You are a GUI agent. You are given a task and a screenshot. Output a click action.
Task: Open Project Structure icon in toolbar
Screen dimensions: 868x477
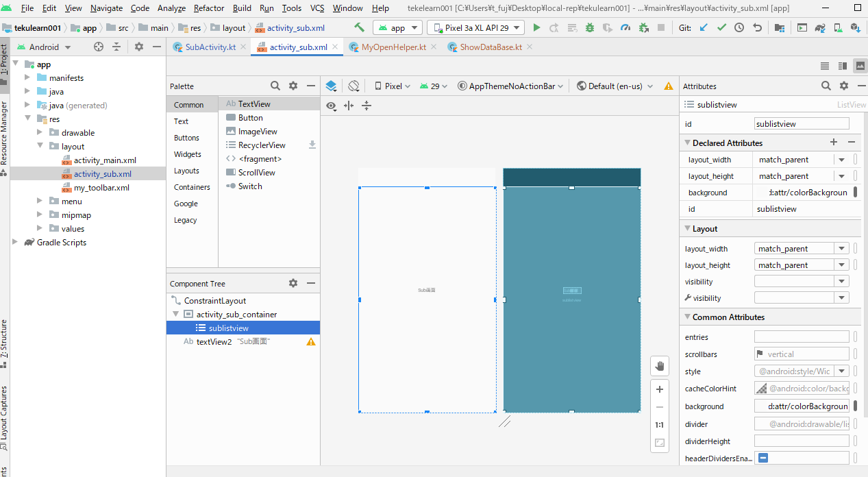pyautogui.click(x=780, y=28)
